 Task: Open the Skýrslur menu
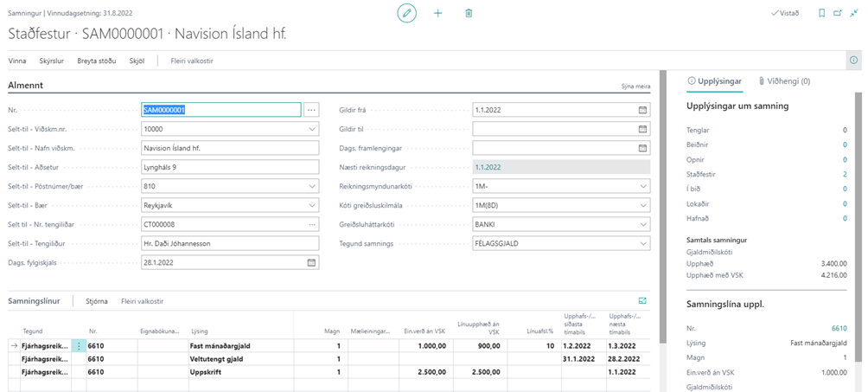[x=52, y=61]
